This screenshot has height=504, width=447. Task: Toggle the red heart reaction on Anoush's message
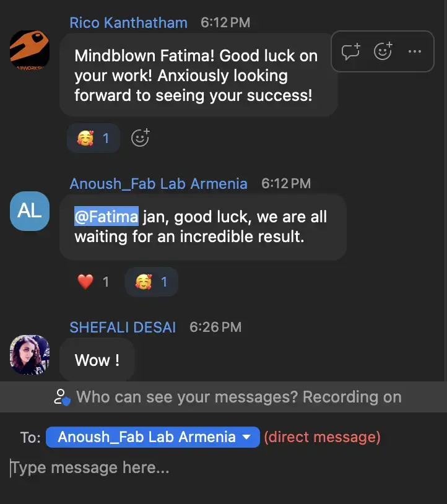[x=93, y=282]
